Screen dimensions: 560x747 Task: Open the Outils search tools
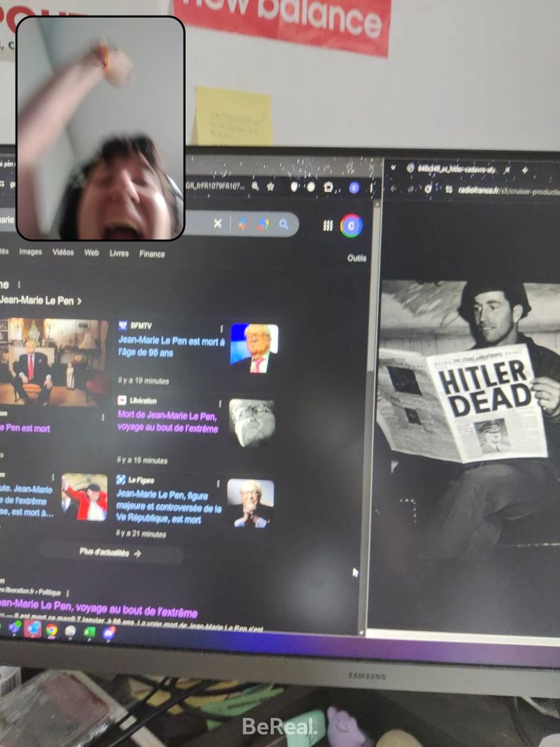357,258
